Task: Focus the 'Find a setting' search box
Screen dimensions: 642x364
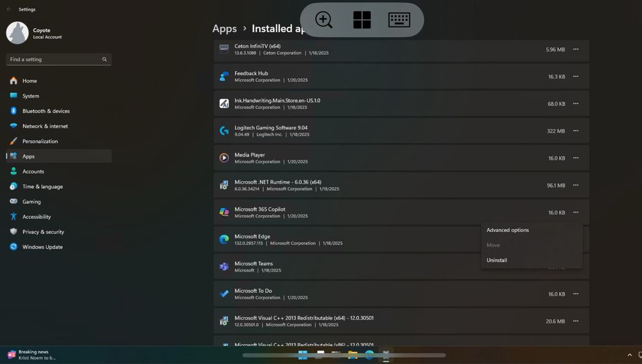Action: [x=58, y=59]
